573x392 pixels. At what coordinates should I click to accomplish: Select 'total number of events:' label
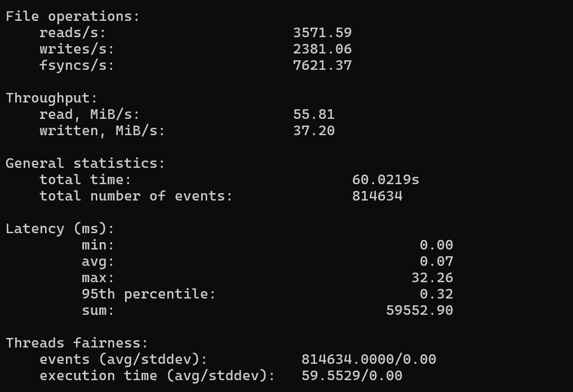click(x=136, y=196)
